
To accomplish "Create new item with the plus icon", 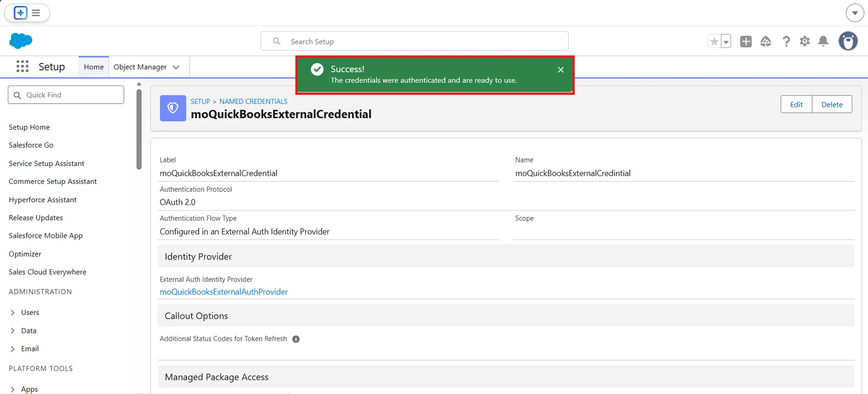I will [746, 41].
